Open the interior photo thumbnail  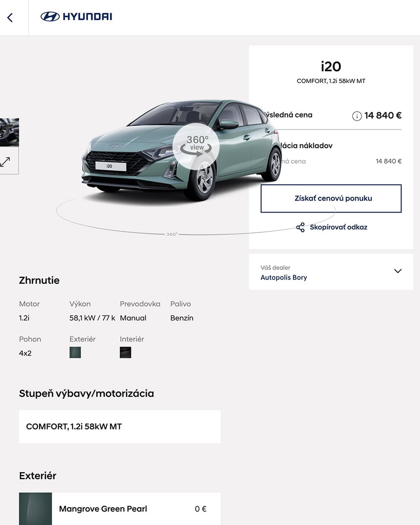tap(9, 132)
